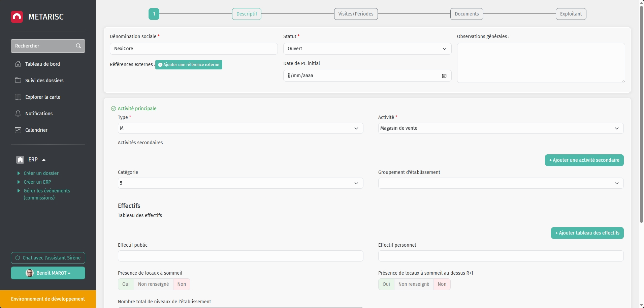Select Non for sommeil au dessus R+1
The width and height of the screenshot is (644, 308).
pyautogui.click(x=442, y=284)
